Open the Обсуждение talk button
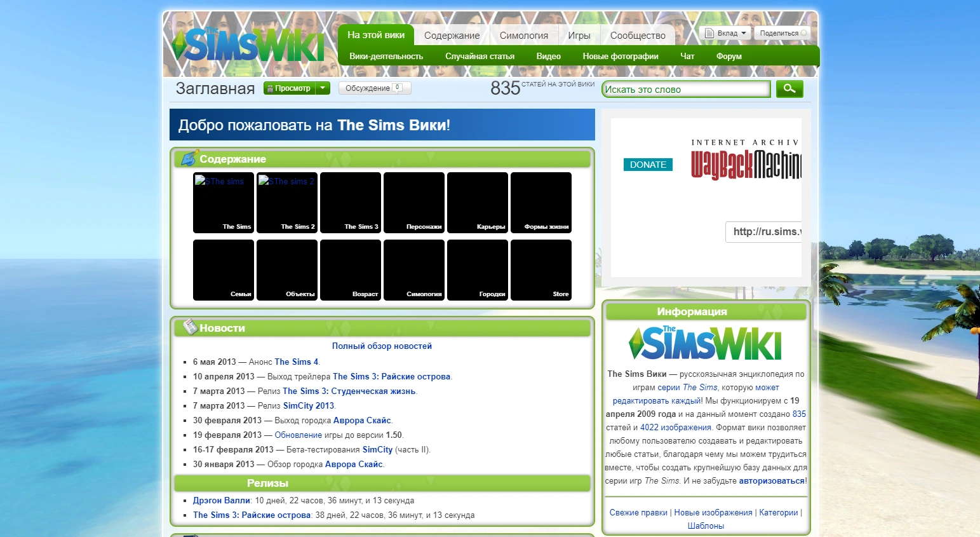Viewport: 980px width, 537px height. tap(375, 88)
